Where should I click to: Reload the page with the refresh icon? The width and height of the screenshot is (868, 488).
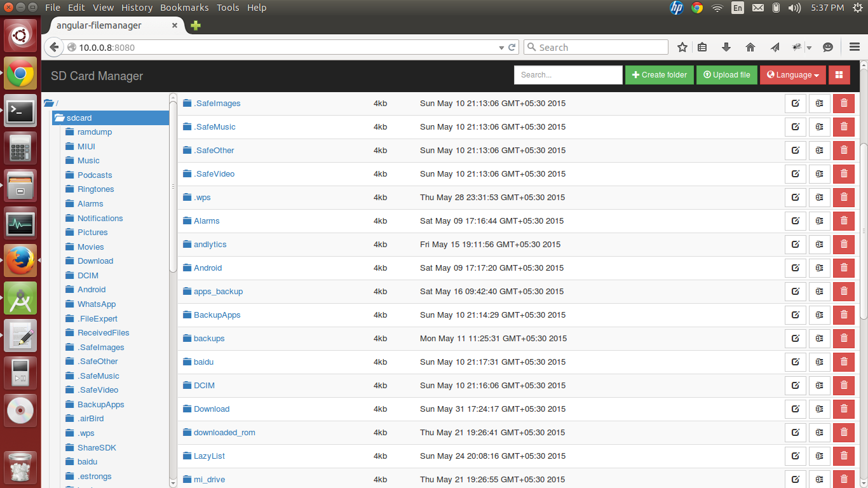(x=512, y=47)
